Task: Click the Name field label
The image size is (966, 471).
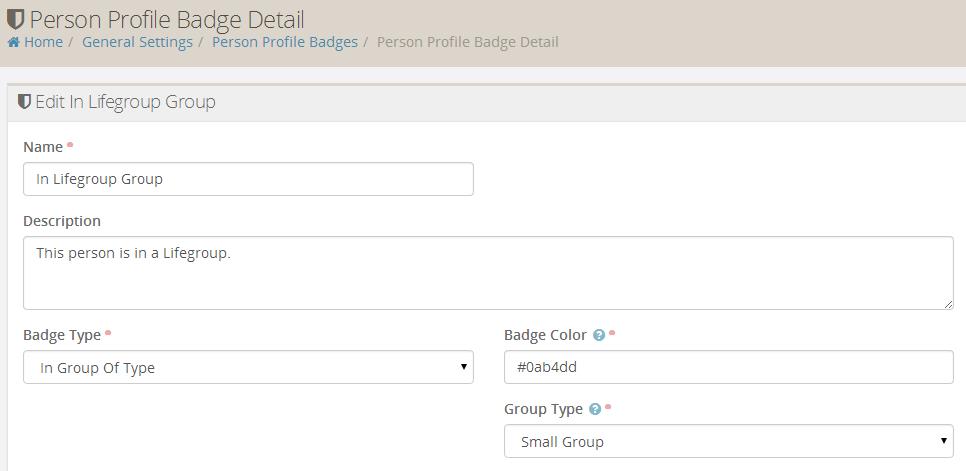Action: (x=43, y=147)
